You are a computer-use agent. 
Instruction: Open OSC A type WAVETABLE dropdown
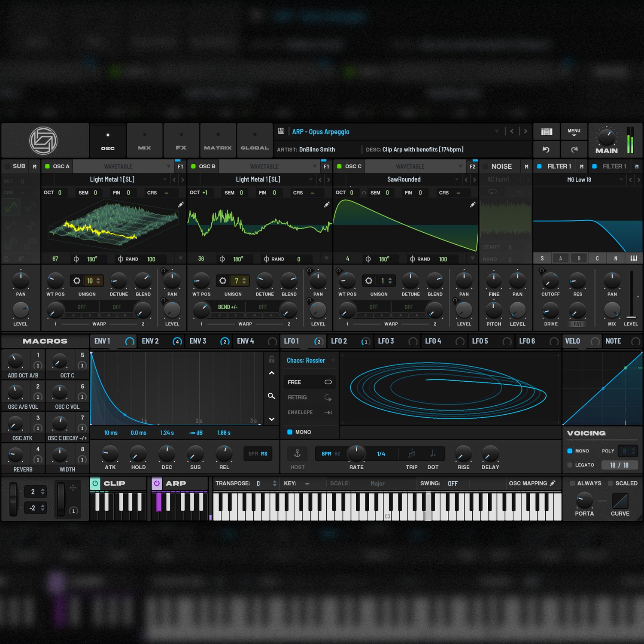tap(123, 166)
